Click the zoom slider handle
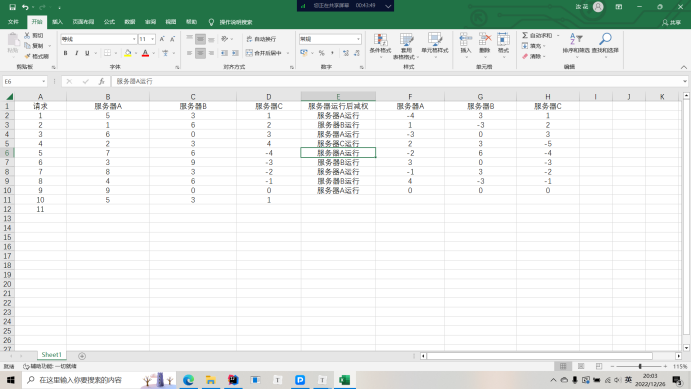The height and width of the screenshot is (389, 692). 640,366
